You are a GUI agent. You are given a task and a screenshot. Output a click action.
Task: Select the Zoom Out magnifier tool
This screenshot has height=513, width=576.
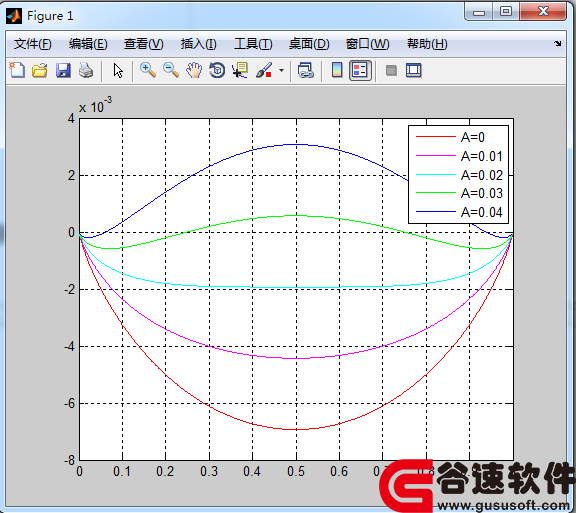click(171, 70)
